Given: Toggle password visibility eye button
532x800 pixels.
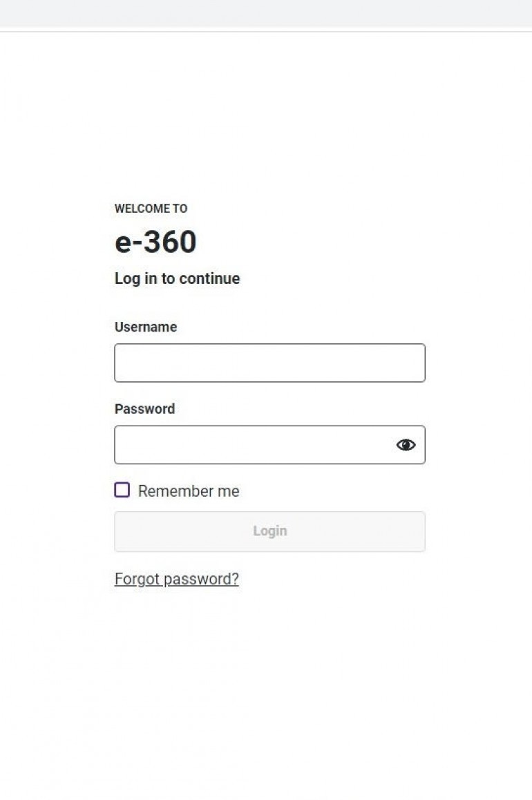Looking at the screenshot, I should click(x=406, y=445).
